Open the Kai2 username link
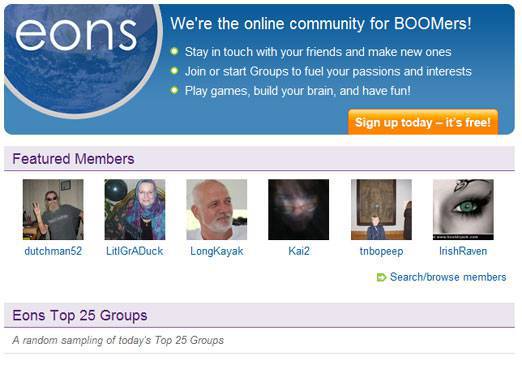The height and width of the screenshot is (378, 522). 299,251
